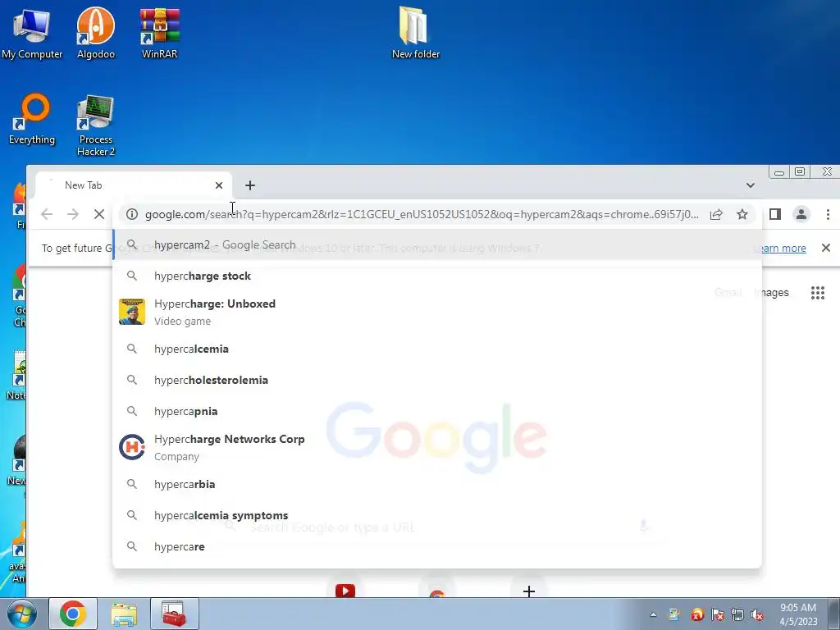Open Process Hacker 2 shortcut

click(x=95, y=126)
